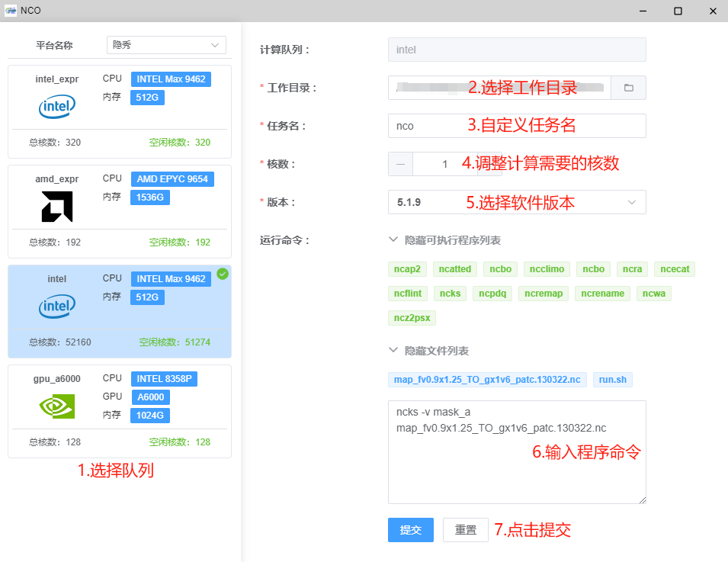Open the version 5.1.9 dropdown
Image resolution: width=728 pixels, height=562 pixels.
[517, 202]
